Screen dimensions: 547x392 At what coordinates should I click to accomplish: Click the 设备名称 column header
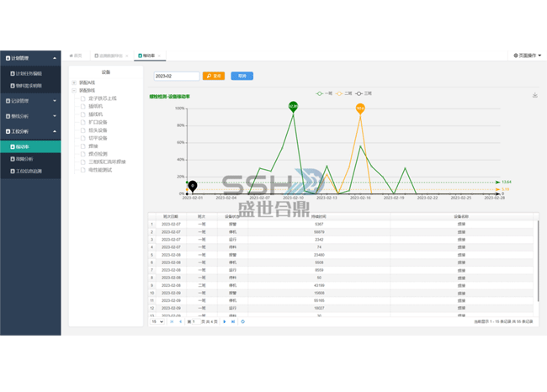461,216
